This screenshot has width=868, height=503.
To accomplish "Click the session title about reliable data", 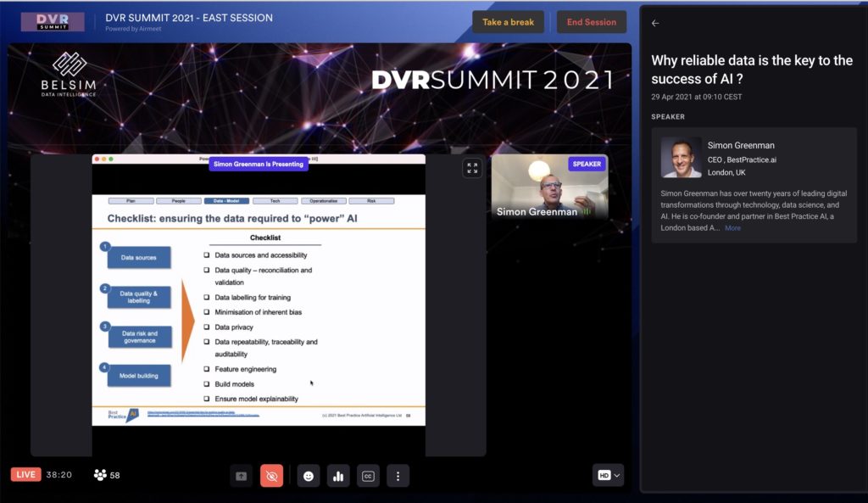I will [x=752, y=70].
